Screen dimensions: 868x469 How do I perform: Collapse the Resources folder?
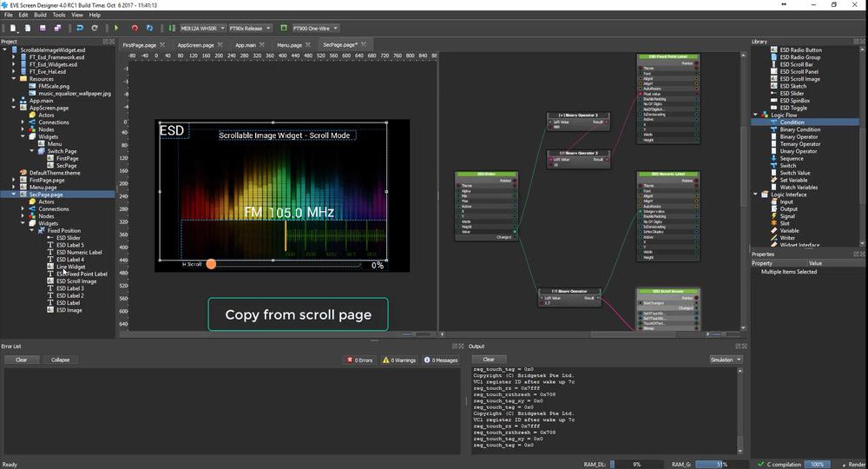pos(14,79)
